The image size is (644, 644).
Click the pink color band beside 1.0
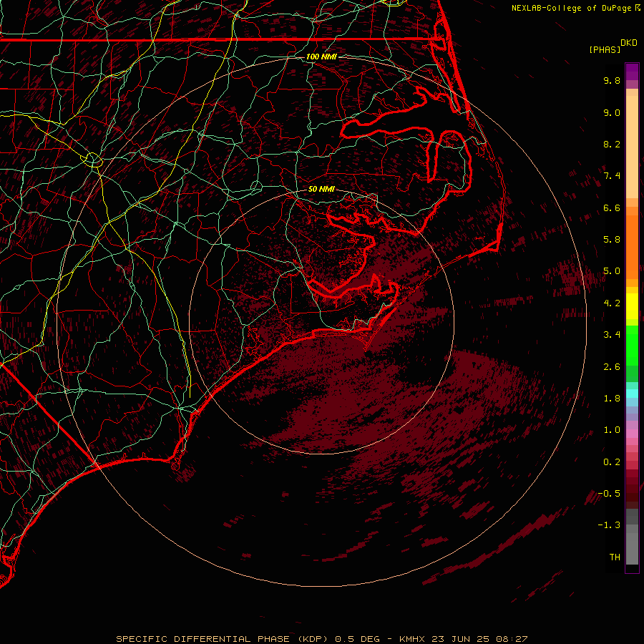click(632, 433)
